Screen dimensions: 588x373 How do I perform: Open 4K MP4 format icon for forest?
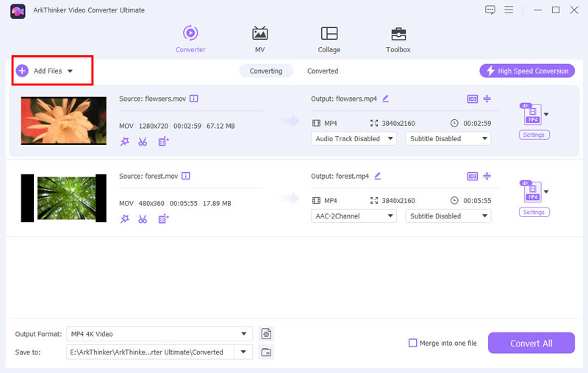pos(531,191)
